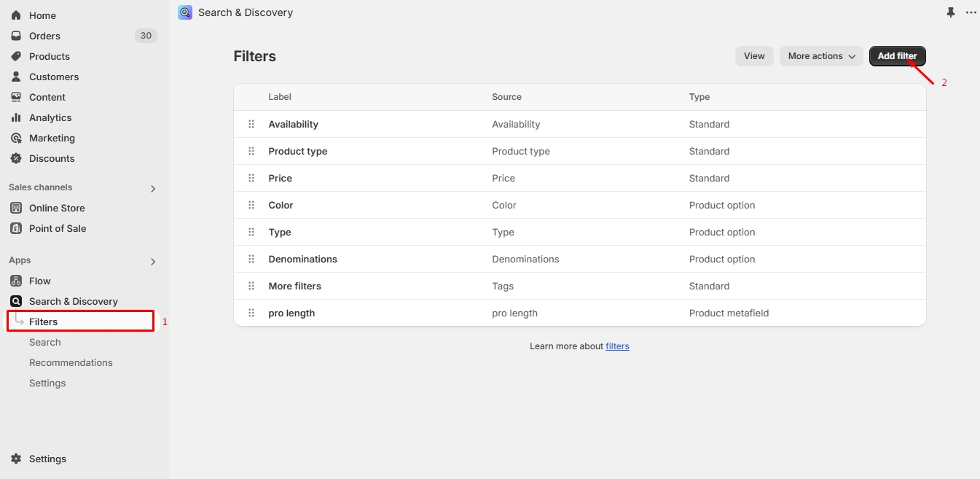Go to Orders in the sidebar
Image resolution: width=980 pixels, height=479 pixels.
pos(44,36)
